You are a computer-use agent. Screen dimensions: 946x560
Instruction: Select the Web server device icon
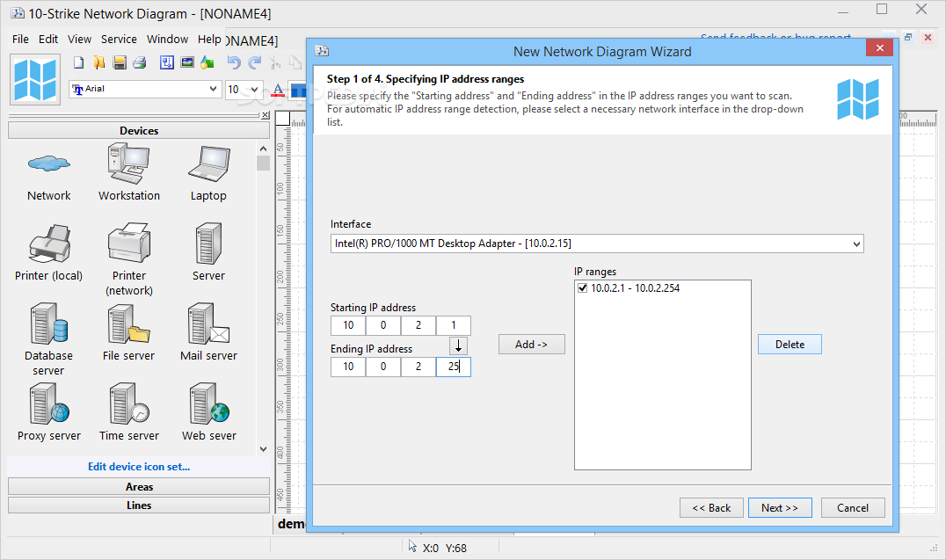(x=209, y=404)
